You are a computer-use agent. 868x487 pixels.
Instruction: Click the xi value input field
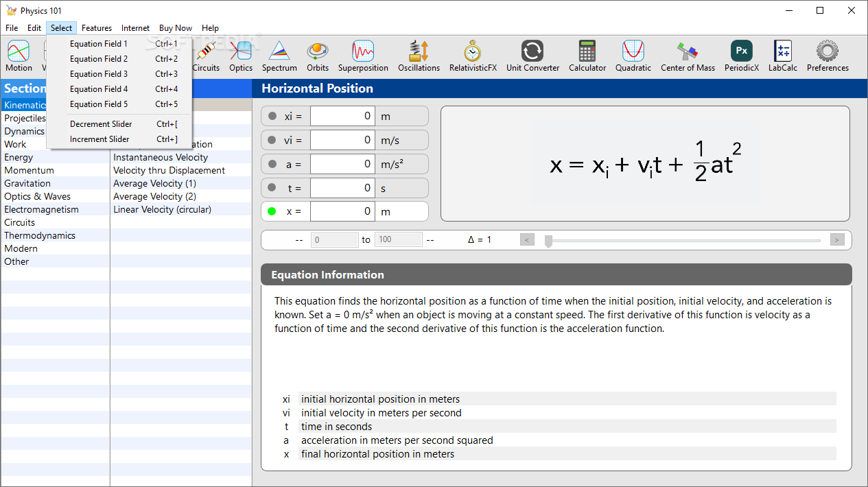point(342,116)
